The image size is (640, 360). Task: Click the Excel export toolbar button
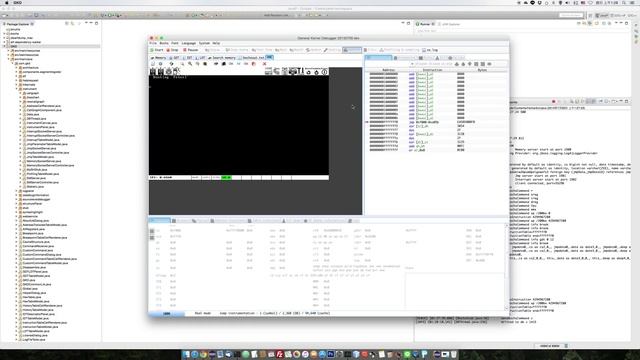371,50
